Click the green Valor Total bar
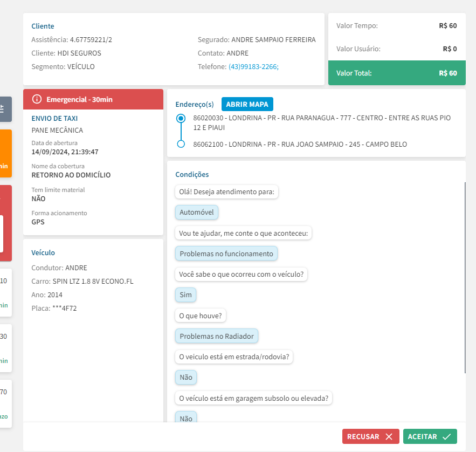Image resolution: width=476 pixels, height=452 pixels. (396, 73)
